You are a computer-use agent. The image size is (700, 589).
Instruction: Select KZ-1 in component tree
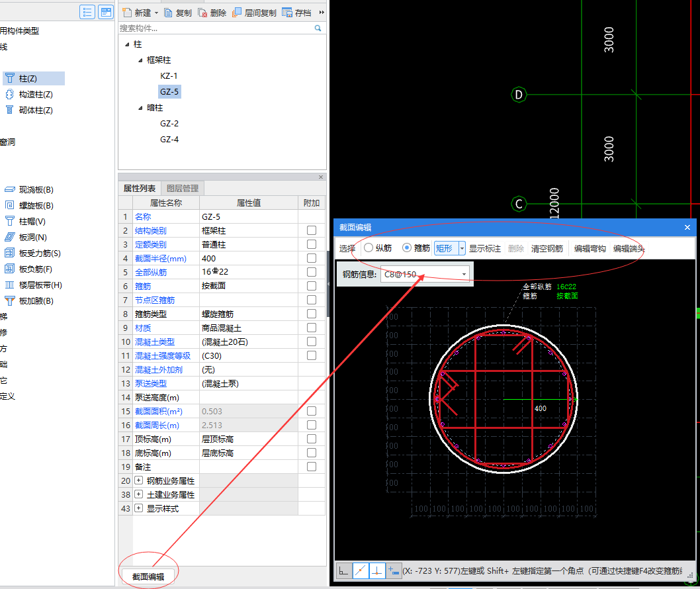point(169,76)
